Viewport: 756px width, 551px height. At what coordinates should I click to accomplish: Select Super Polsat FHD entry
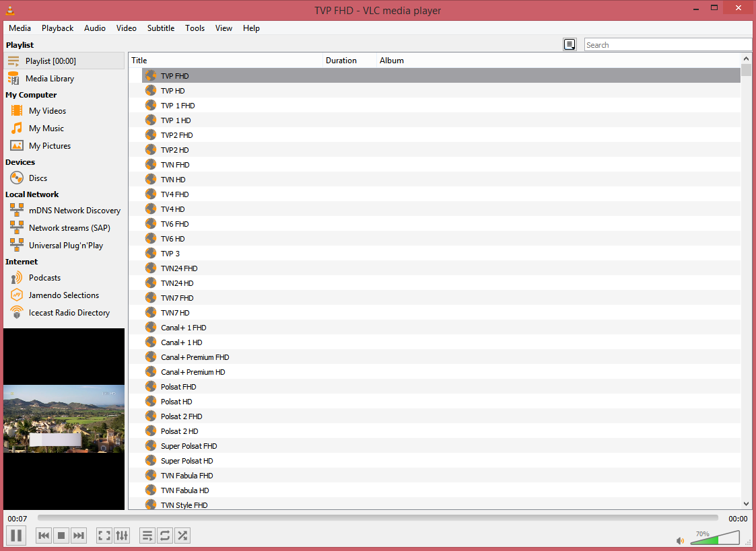point(441,446)
